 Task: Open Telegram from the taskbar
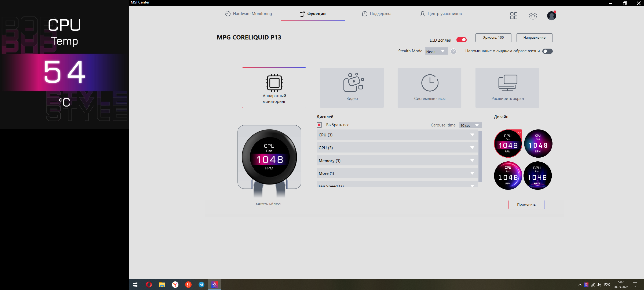pyautogui.click(x=202, y=285)
